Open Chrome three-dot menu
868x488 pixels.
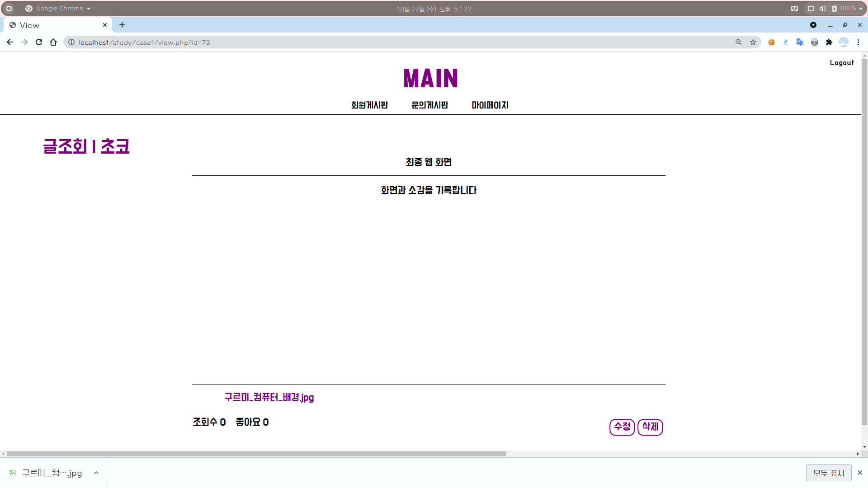pos(858,42)
